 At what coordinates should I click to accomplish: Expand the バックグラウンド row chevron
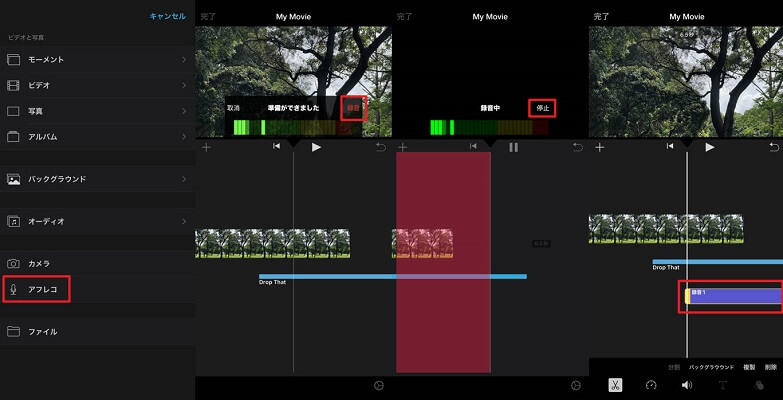(x=184, y=179)
